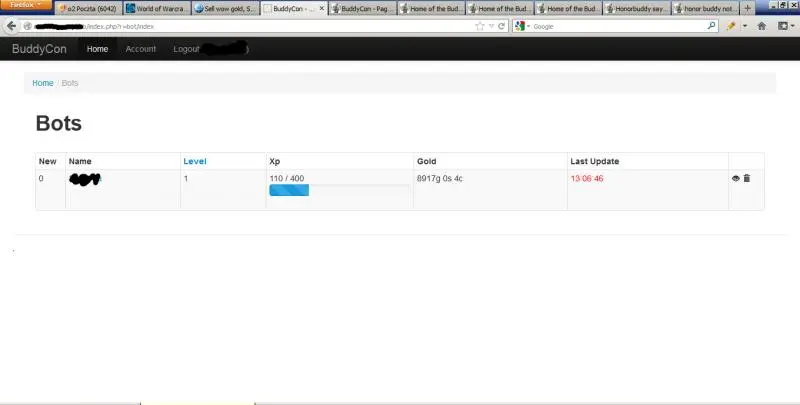Switch to the o2 Poczta tab

coord(91,8)
